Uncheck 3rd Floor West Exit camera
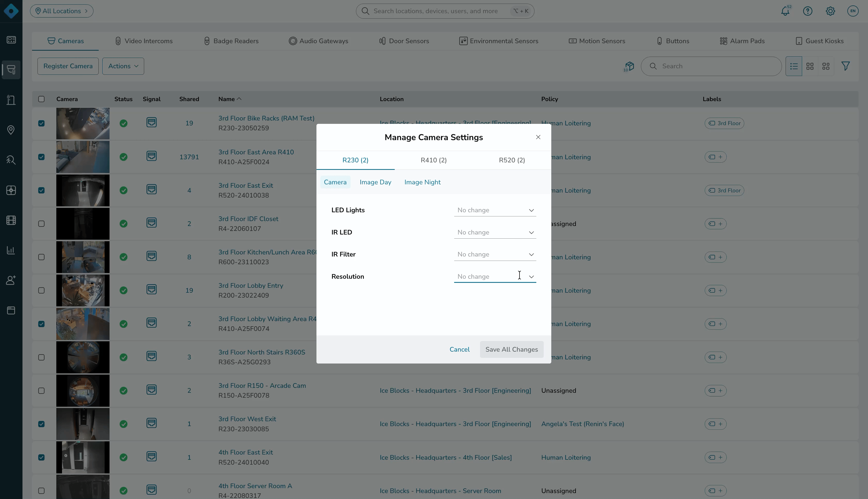The image size is (868, 499). pos(41,424)
